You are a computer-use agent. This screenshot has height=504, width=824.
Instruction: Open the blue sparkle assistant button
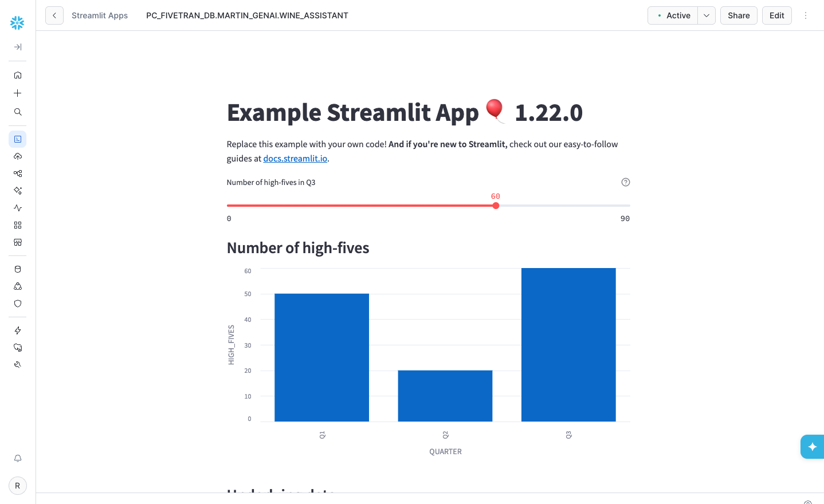pyautogui.click(x=812, y=447)
